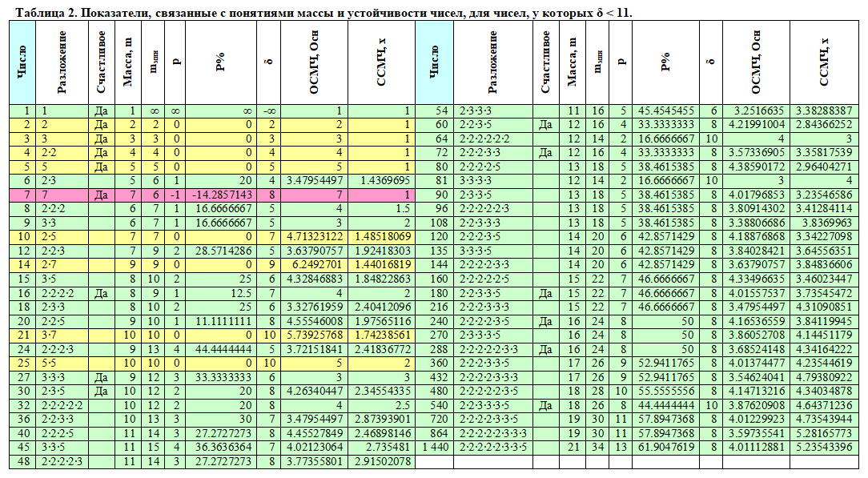The width and height of the screenshot is (868, 478).
Task: Click the factorization 3·3·3·3 for 81
Action: coord(492,181)
